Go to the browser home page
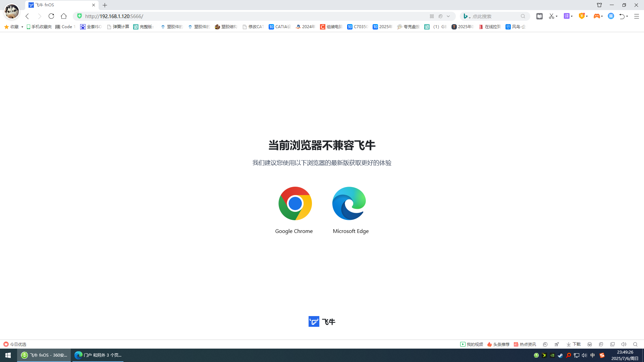 (64, 16)
